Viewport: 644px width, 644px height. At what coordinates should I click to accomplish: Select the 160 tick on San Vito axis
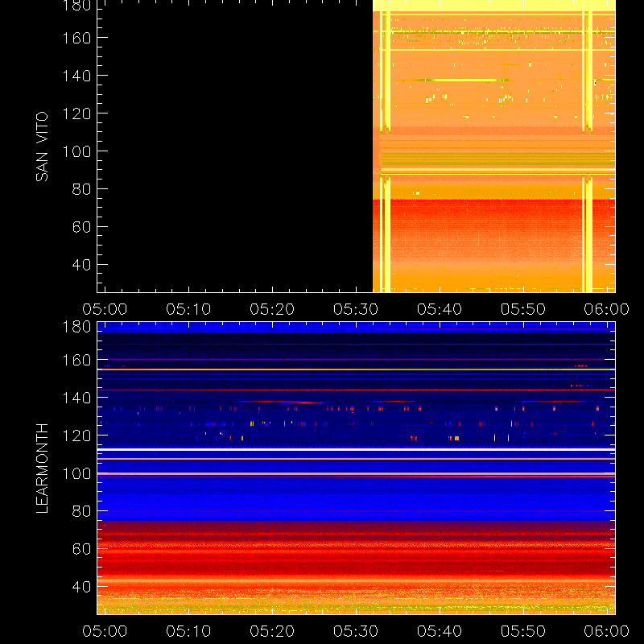[x=76, y=38]
